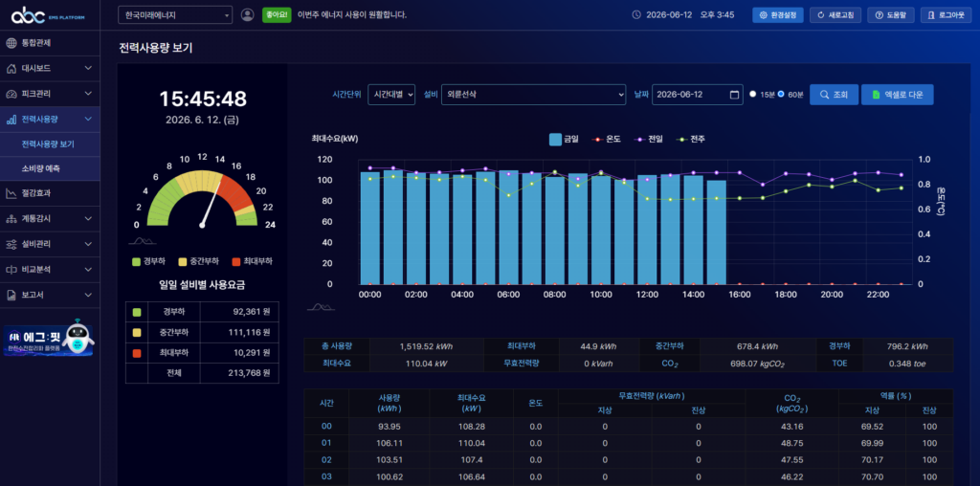Viewport: 980px width, 486px height.
Task: Click the 엑셀로 다운 button
Action: 897,95
